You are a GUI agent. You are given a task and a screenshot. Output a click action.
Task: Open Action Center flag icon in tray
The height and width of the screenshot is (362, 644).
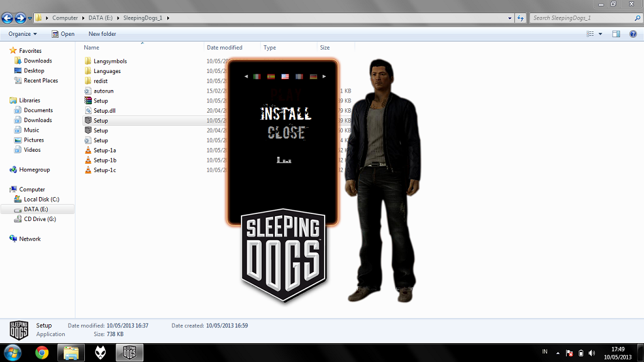tap(569, 353)
